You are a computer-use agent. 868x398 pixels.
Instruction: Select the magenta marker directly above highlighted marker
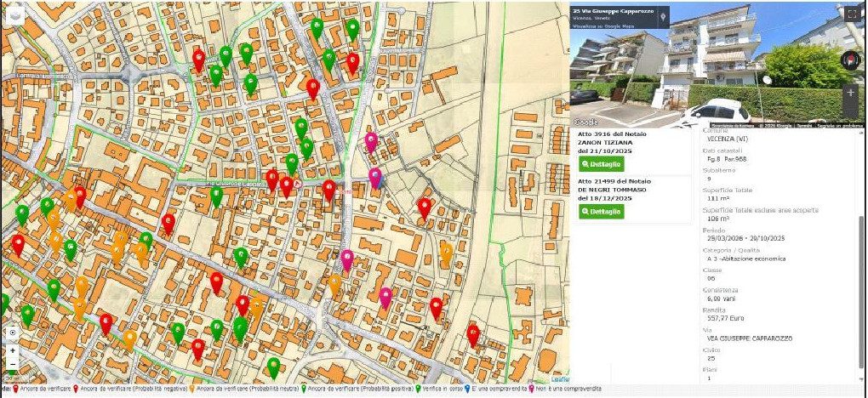[371, 142]
